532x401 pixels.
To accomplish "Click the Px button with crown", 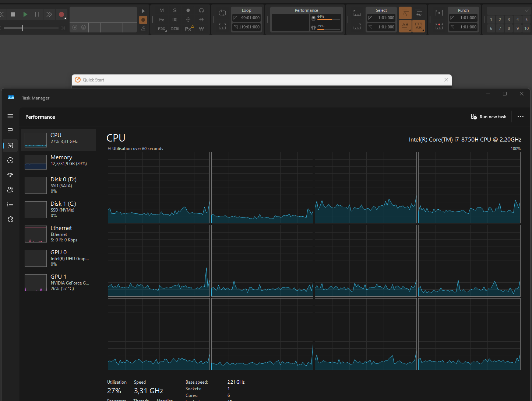I will (x=189, y=28).
